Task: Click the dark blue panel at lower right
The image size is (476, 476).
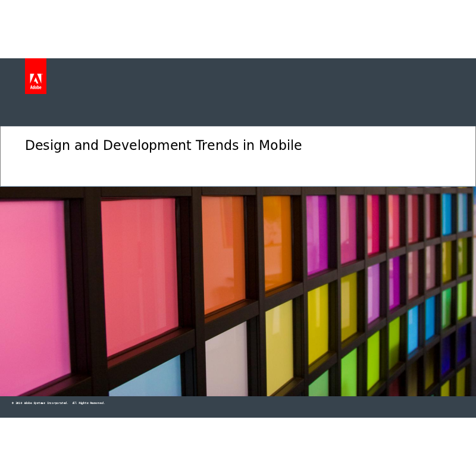Action: [x=446, y=356]
